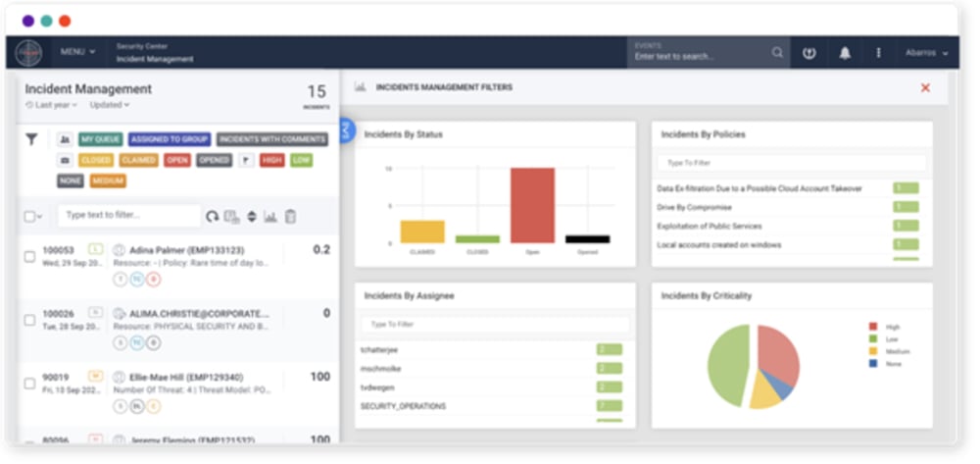
Task: Select the checkbox for incident 100026
Action: (x=29, y=320)
